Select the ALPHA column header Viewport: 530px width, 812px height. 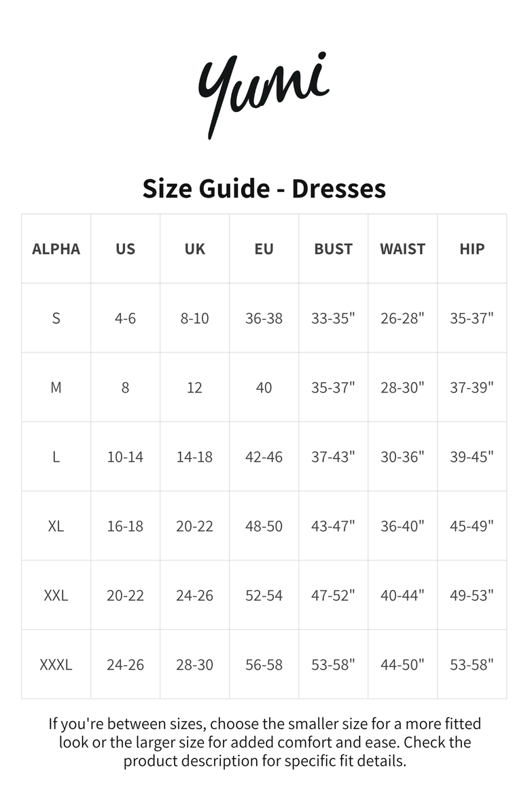pos(56,249)
